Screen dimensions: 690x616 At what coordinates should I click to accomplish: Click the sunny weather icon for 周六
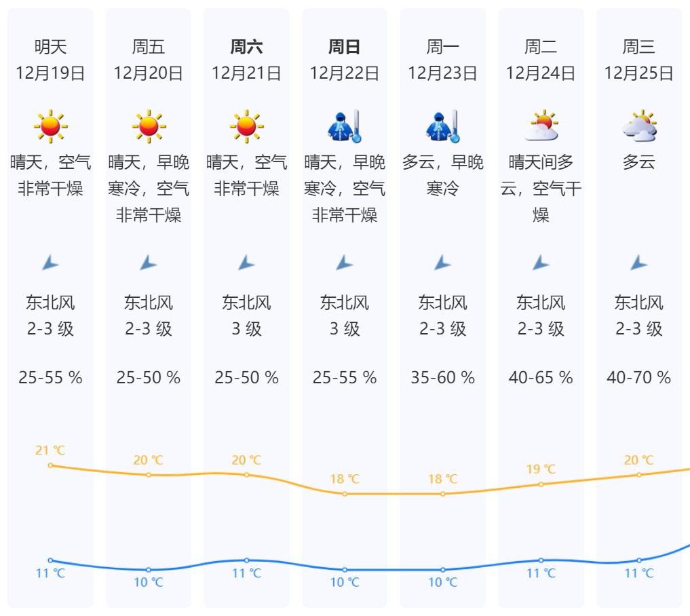coord(246,126)
